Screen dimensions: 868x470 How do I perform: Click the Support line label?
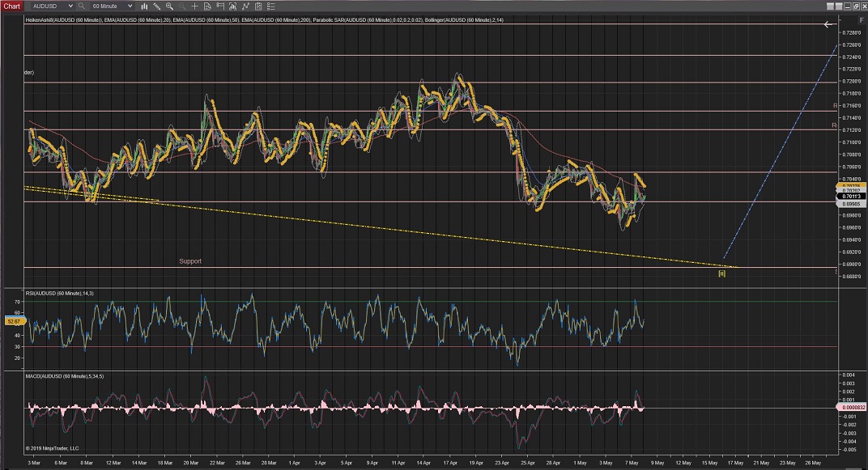[190, 261]
